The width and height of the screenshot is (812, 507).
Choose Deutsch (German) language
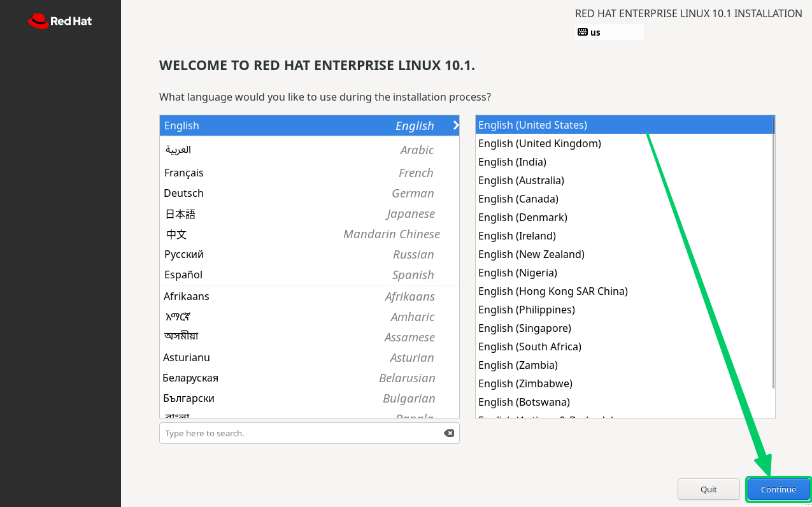point(310,193)
